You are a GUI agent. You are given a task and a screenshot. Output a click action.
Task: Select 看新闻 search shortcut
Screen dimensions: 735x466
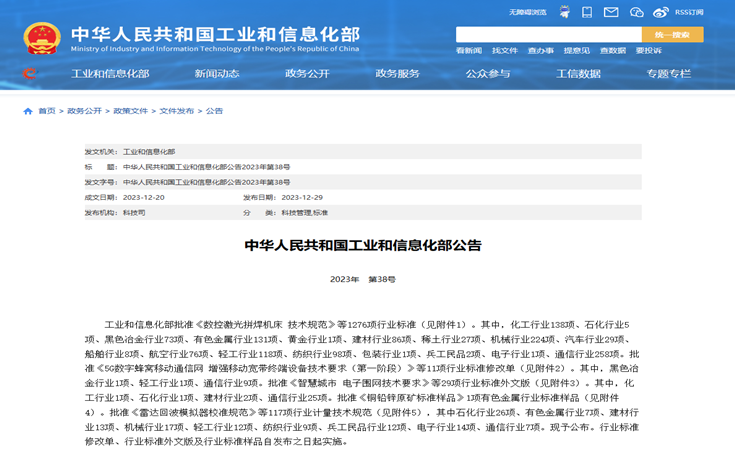coord(469,51)
